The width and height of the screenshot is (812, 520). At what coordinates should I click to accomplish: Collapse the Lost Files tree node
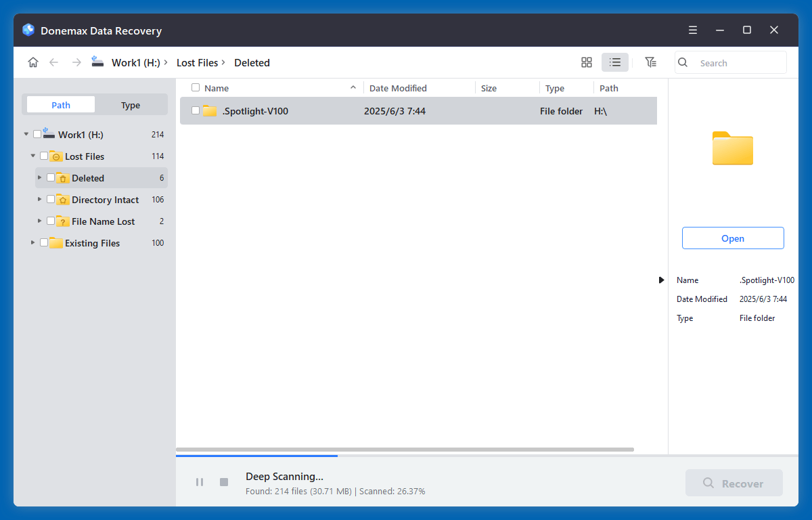point(32,156)
